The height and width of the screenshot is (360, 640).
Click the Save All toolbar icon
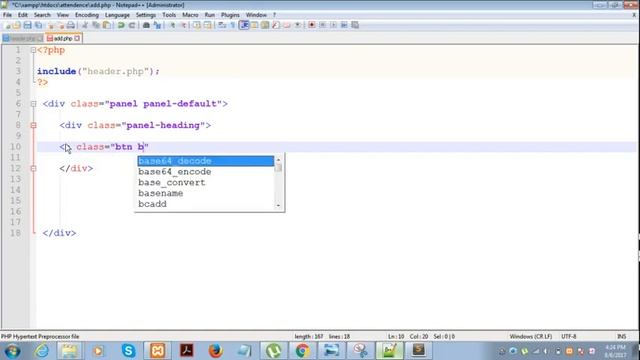tap(38, 25)
